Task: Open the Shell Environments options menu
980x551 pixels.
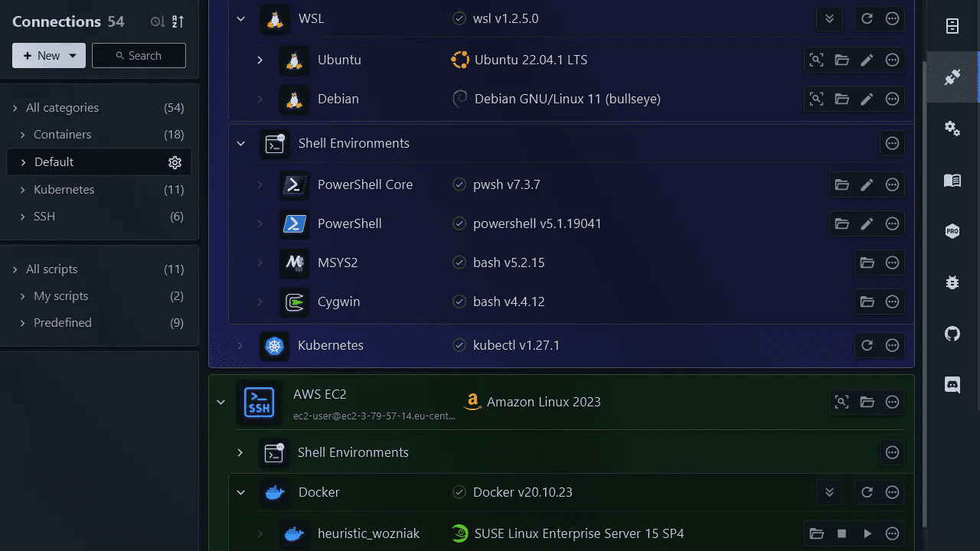Action: 892,143
